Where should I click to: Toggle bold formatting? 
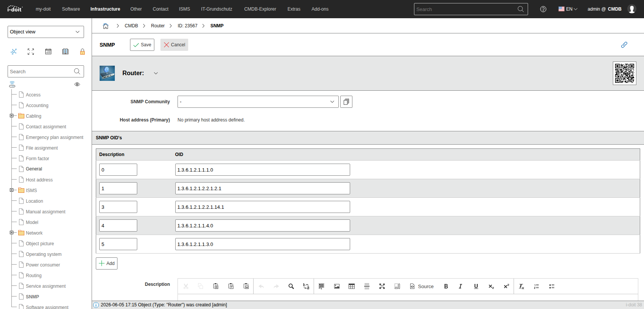446,286
